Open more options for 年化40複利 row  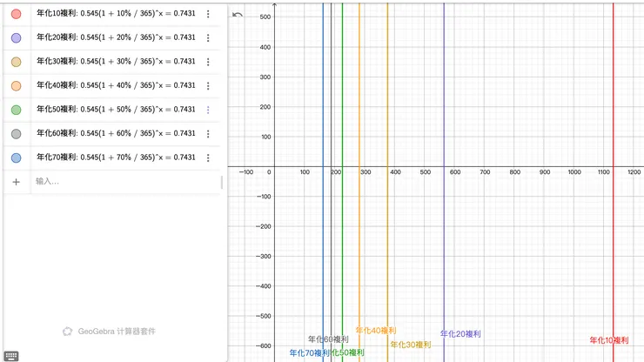coord(208,86)
